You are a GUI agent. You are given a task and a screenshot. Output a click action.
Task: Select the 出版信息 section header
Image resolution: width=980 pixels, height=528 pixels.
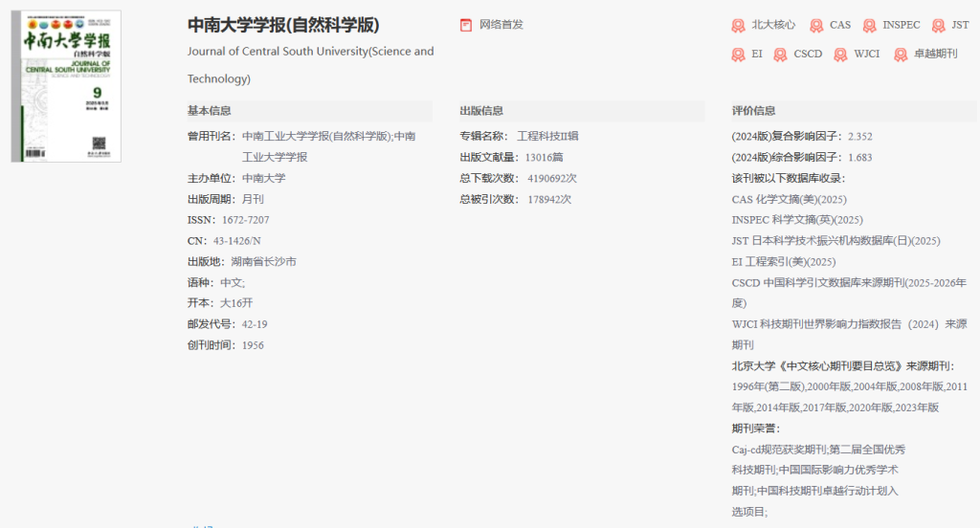tap(481, 111)
